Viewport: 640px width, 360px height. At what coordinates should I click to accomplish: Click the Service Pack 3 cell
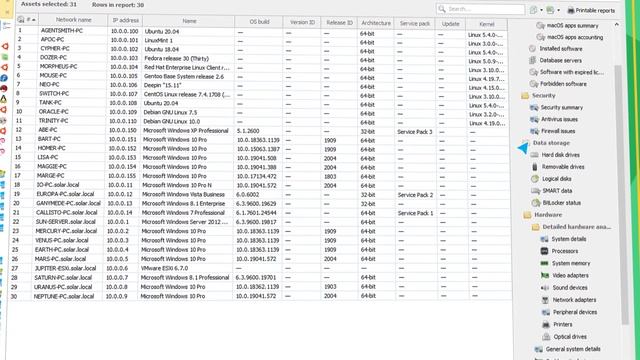(x=415, y=132)
